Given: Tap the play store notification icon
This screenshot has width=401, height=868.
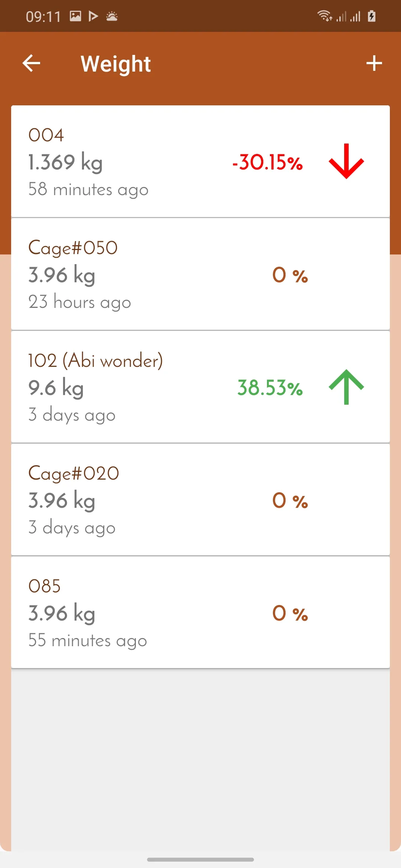Looking at the screenshot, I should click(93, 16).
